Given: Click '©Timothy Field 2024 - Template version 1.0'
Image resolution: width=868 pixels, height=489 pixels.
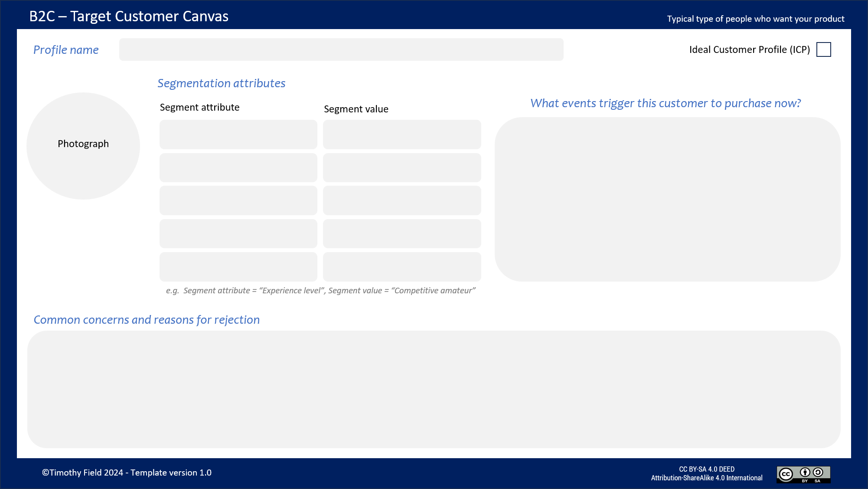Looking at the screenshot, I should pos(127,473).
